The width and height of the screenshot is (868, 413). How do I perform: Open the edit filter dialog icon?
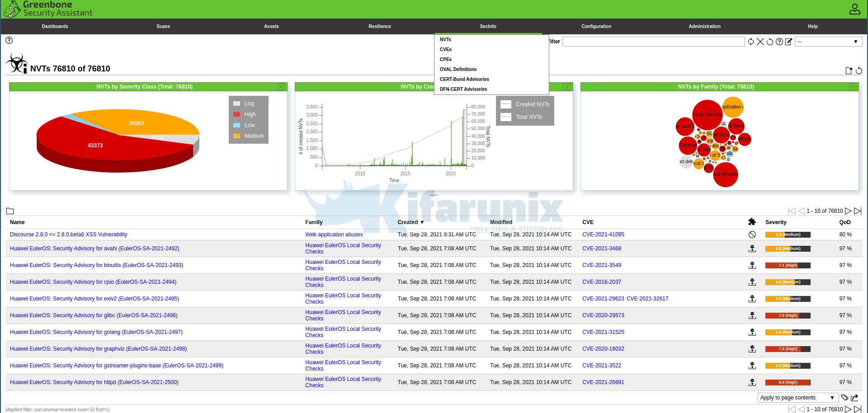(x=789, y=42)
